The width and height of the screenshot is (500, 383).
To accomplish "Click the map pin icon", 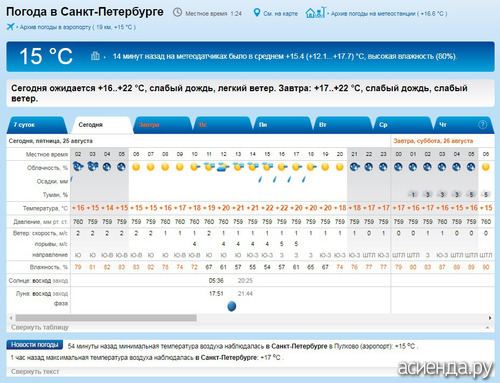I will [x=257, y=13].
